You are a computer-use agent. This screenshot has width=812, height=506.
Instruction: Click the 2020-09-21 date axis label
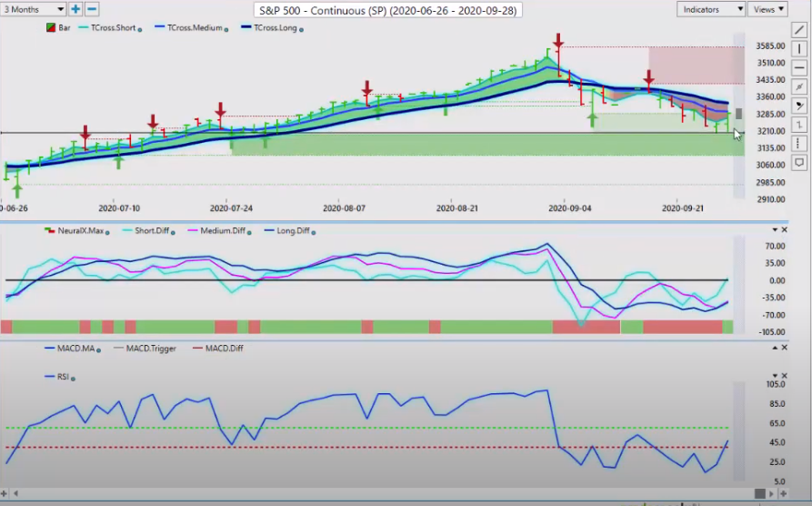tap(683, 207)
